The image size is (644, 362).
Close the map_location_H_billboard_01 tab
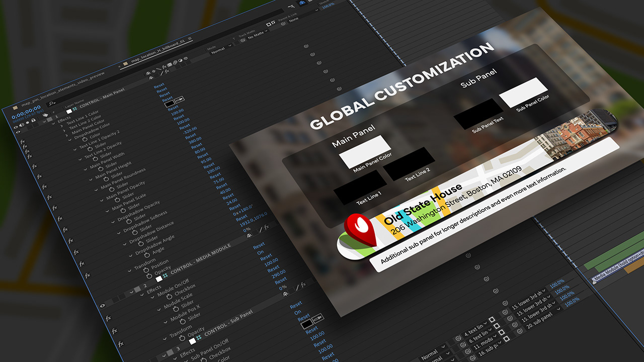[119, 66]
